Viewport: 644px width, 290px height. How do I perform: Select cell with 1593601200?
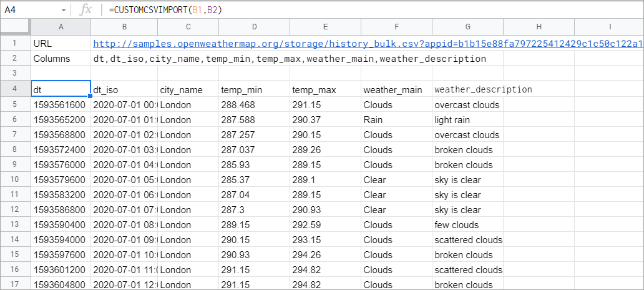tap(61, 270)
